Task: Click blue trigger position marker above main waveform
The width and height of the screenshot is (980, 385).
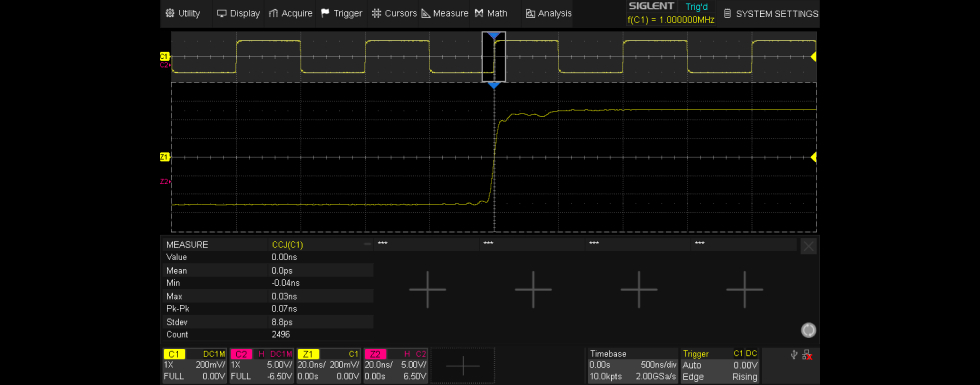Action: click(x=494, y=36)
